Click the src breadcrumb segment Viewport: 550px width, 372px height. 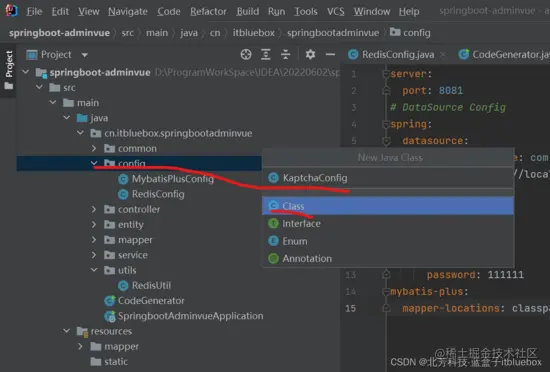pyautogui.click(x=127, y=33)
